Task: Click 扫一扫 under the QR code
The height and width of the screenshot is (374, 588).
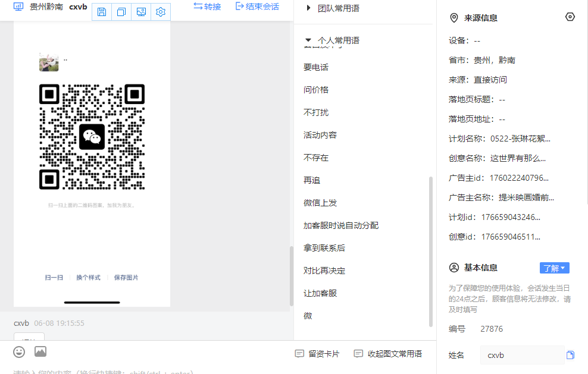Action: tap(54, 277)
